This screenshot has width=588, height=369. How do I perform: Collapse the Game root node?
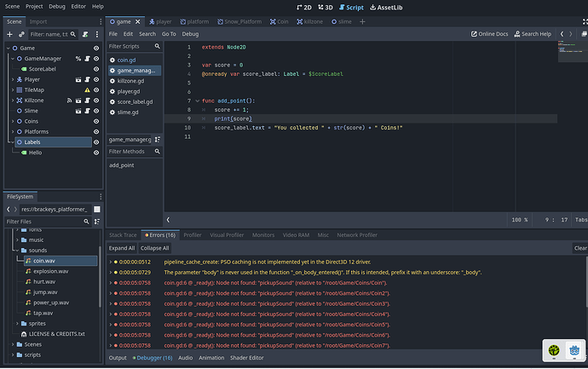[9, 48]
